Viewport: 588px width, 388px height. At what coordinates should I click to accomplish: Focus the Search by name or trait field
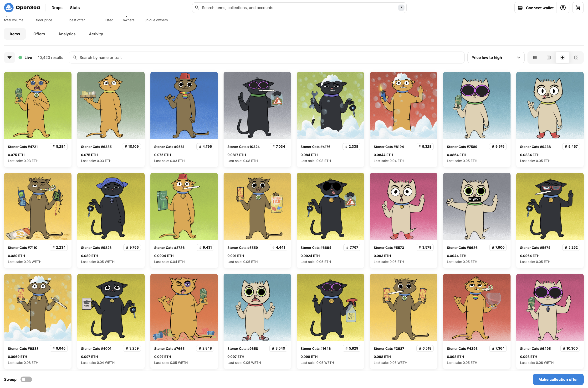coord(266,58)
